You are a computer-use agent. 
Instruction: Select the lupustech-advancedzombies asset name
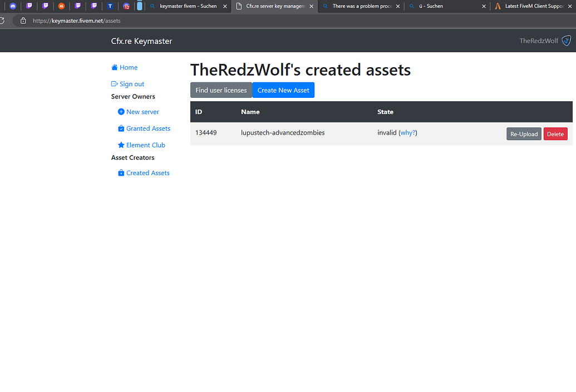(283, 132)
